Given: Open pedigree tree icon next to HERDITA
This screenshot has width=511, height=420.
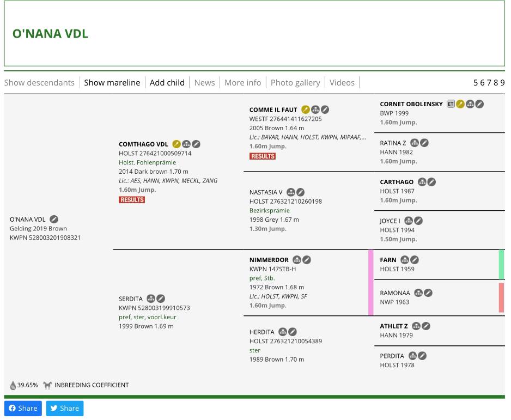Looking at the screenshot, I should (283, 332).
